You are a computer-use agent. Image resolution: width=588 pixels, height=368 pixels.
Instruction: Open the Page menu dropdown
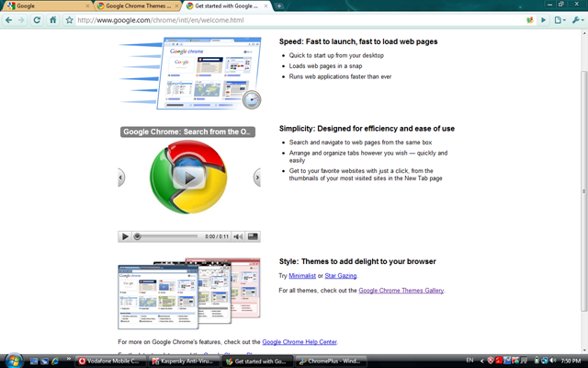[x=560, y=20]
